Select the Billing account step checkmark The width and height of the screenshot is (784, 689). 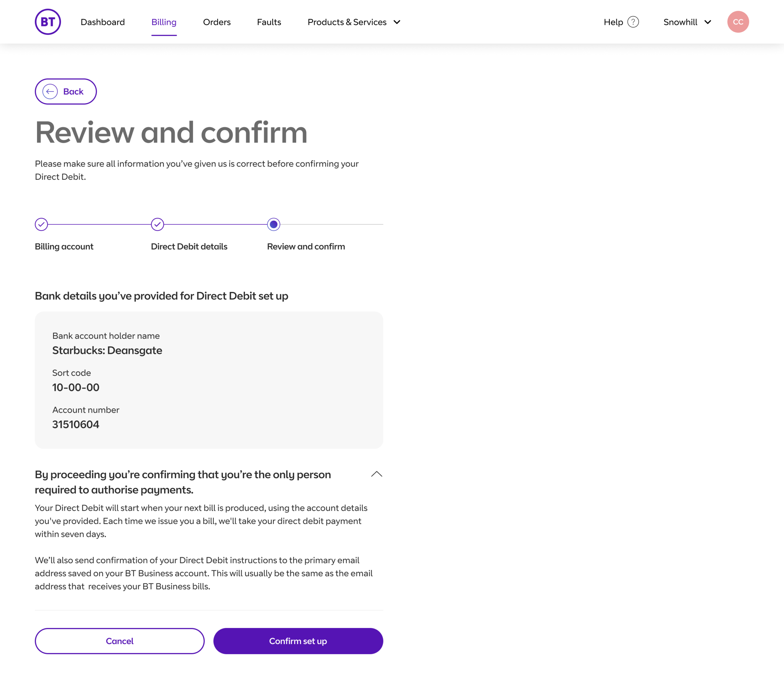point(41,225)
